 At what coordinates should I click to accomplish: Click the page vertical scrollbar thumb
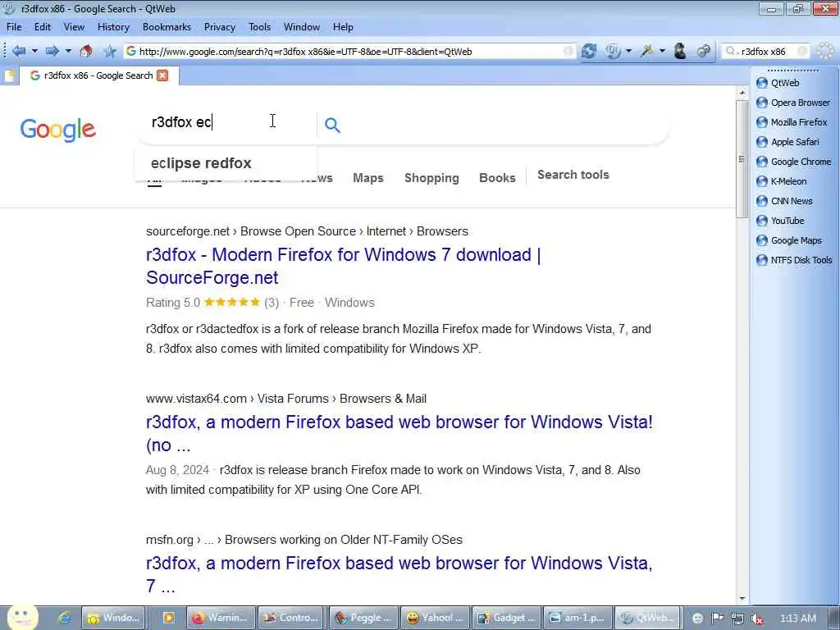742,159
